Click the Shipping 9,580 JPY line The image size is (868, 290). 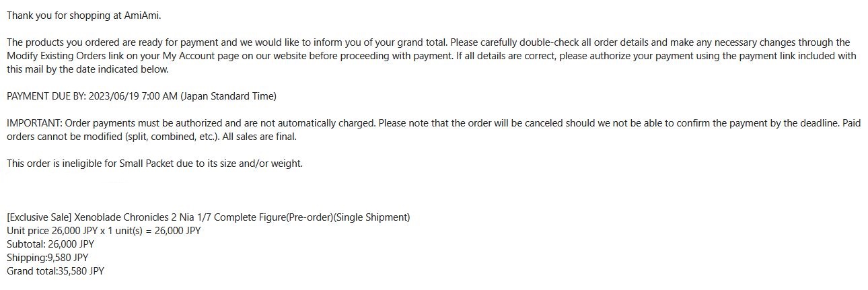[47, 258]
